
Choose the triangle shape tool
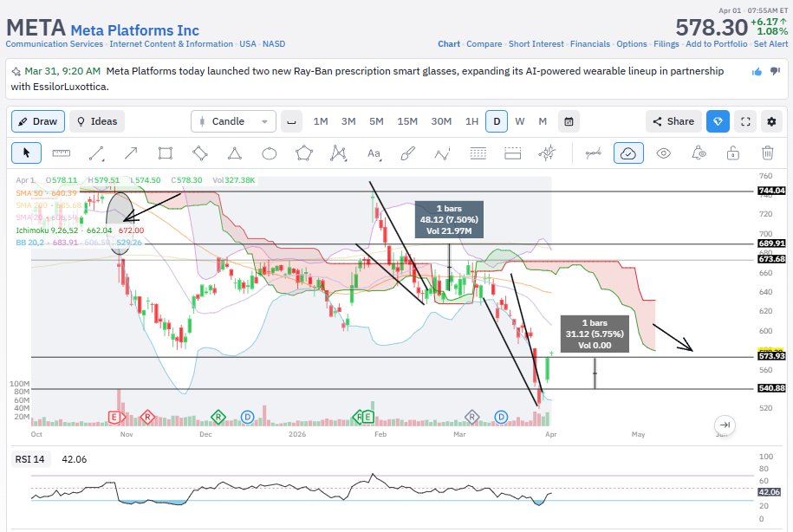[x=235, y=152]
